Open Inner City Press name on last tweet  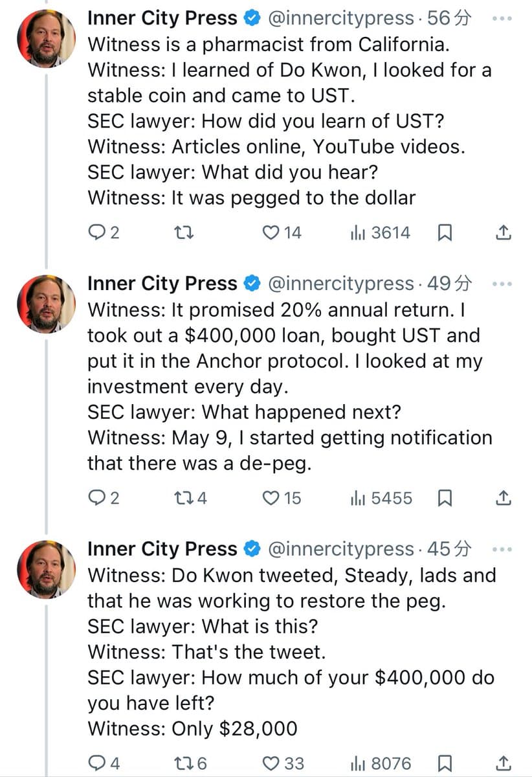162,549
